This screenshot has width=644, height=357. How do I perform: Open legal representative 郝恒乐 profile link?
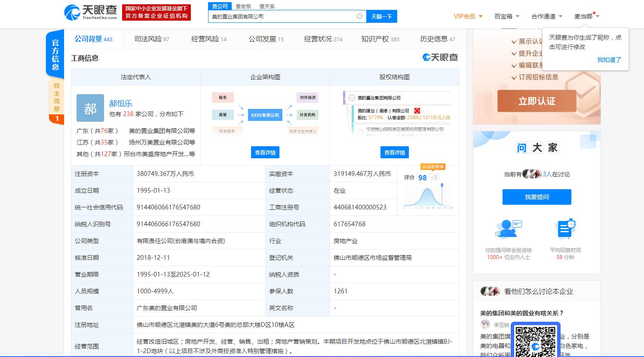point(120,103)
